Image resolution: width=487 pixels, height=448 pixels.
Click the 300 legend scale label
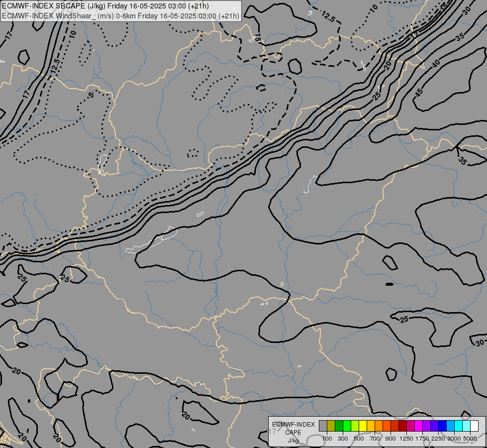pyautogui.click(x=343, y=439)
